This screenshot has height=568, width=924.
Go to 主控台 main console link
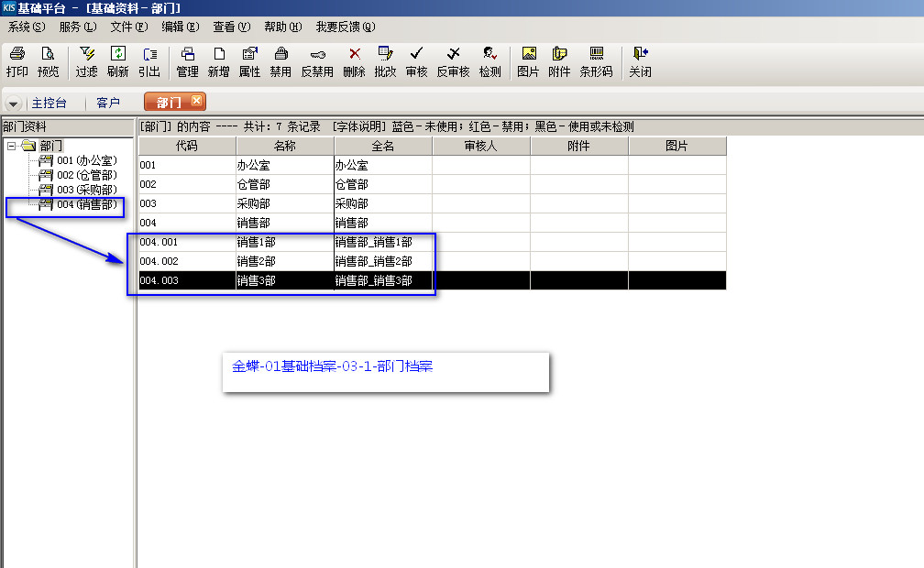point(49,104)
